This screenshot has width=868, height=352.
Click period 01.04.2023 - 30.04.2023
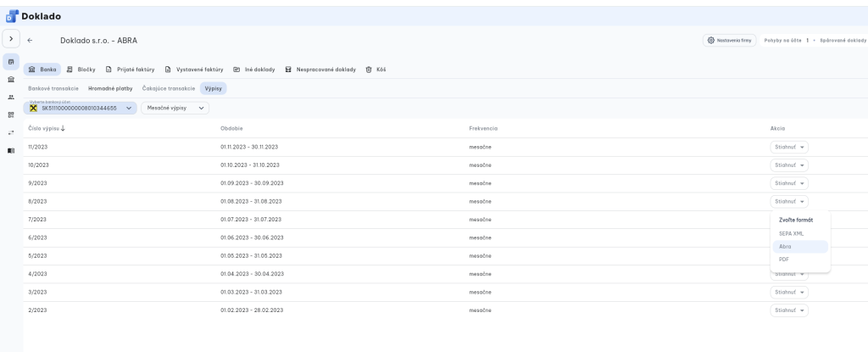[252, 274]
